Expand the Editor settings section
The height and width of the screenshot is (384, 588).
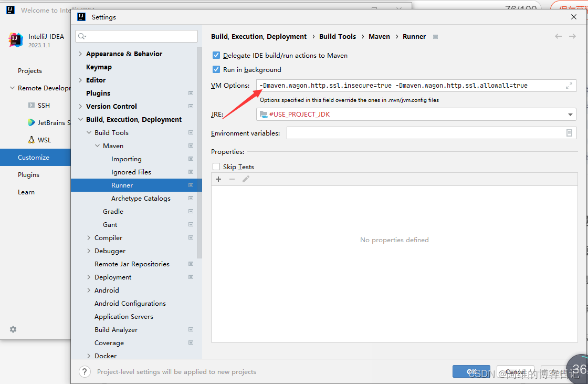(80, 80)
